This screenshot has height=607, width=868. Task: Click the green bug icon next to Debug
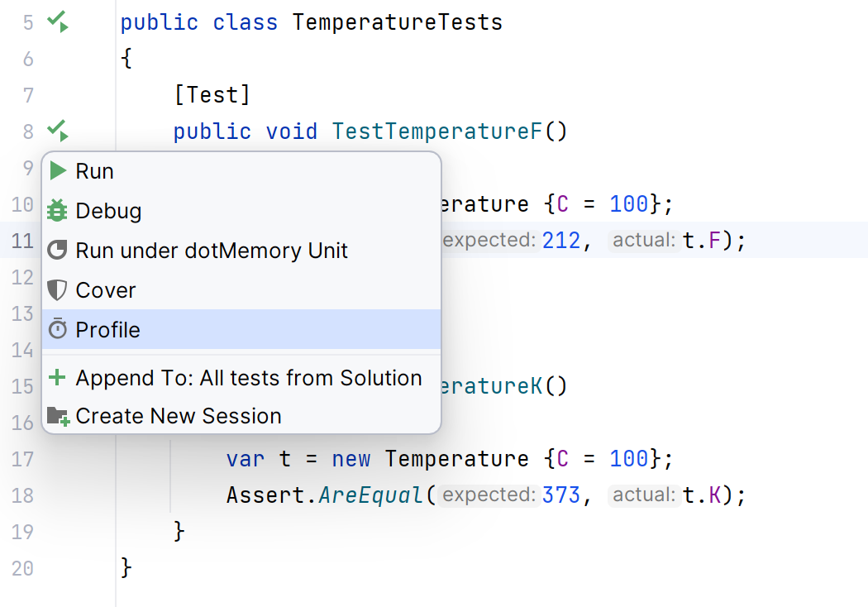click(56, 210)
